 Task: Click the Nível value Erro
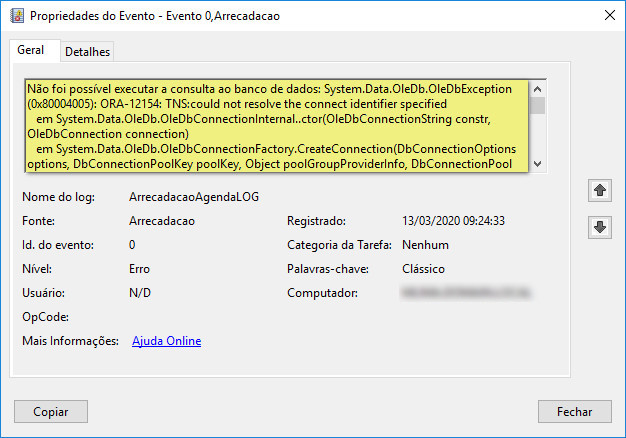click(x=139, y=269)
